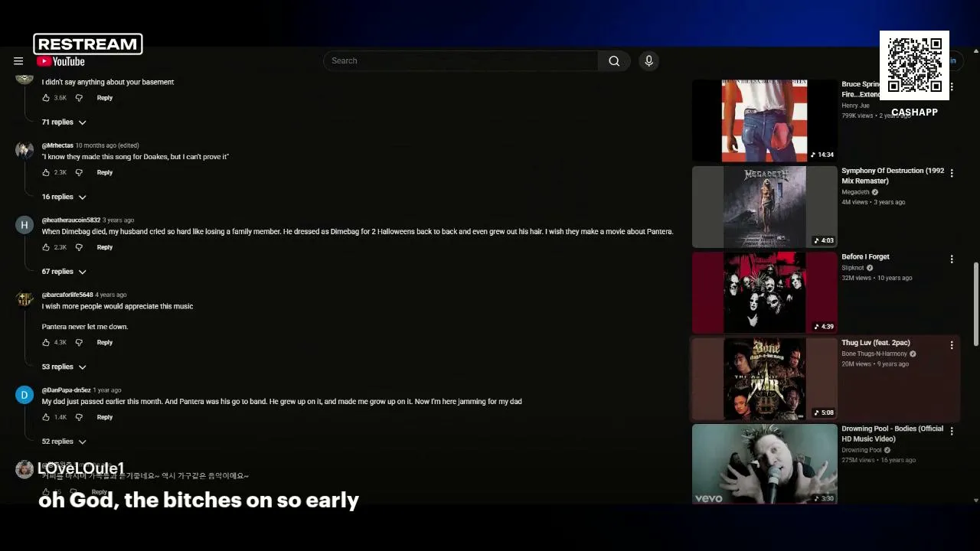
Task: Dislike the @DanPapa-dn5ez comment
Action: tap(79, 418)
